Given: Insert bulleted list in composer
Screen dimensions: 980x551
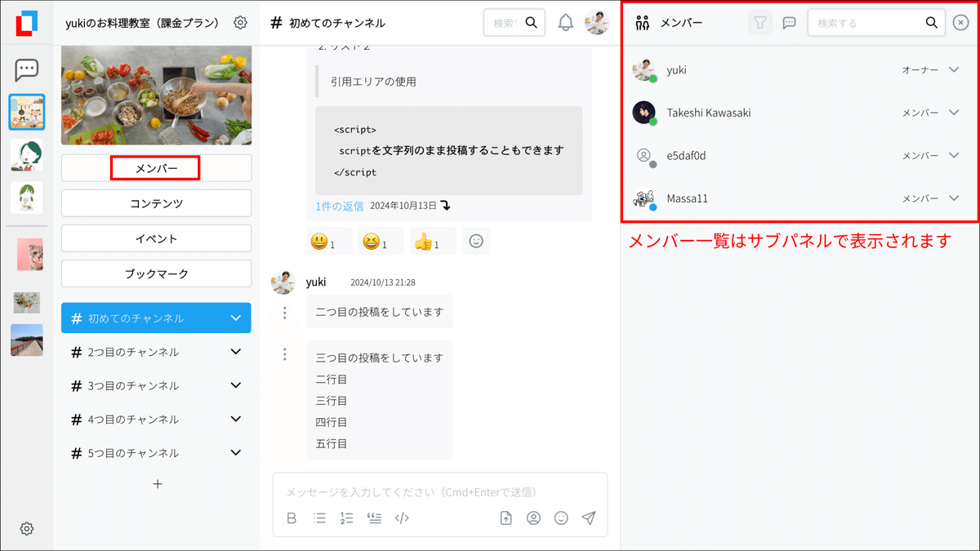Looking at the screenshot, I should 319,518.
